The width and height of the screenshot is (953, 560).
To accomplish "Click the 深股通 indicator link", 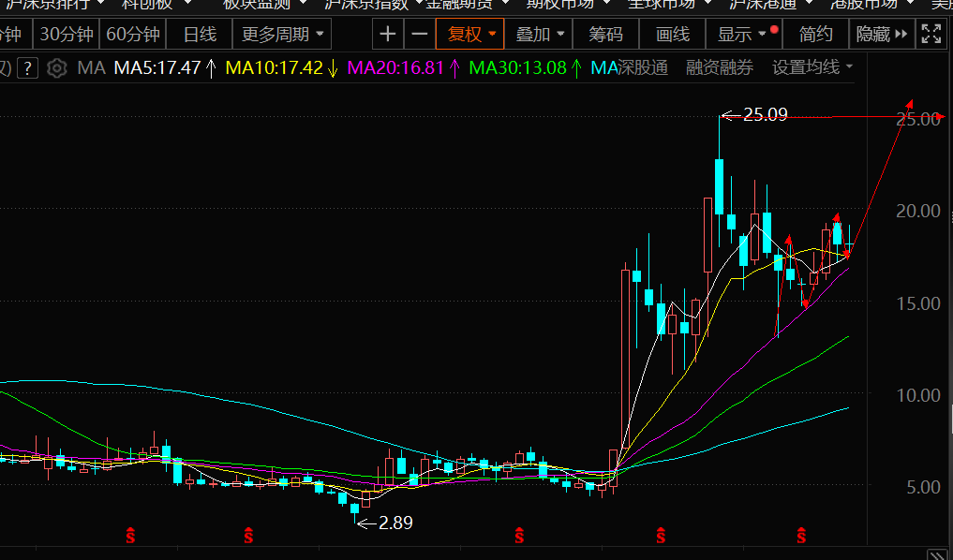I will [x=643, y=67].
